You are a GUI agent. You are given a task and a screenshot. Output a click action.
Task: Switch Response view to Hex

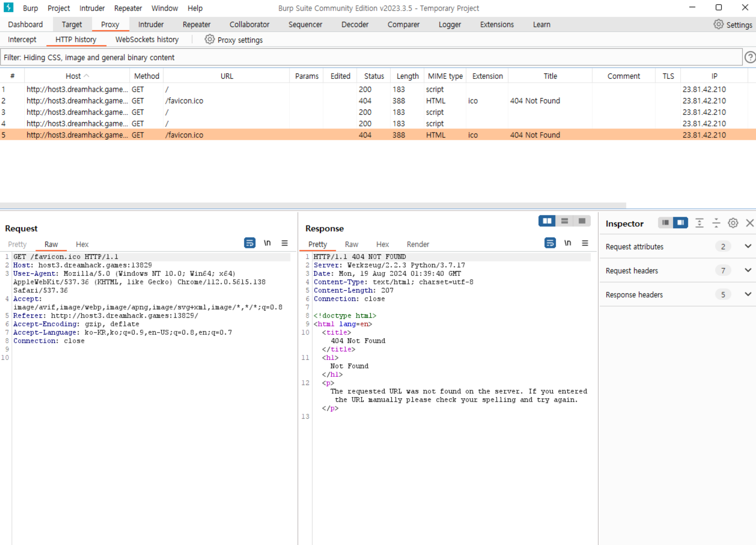pos(382,244)
